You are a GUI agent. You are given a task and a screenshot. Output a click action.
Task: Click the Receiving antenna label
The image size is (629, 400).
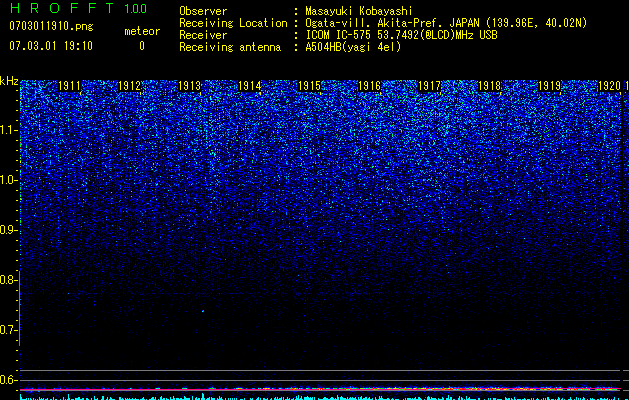[230, 47]
